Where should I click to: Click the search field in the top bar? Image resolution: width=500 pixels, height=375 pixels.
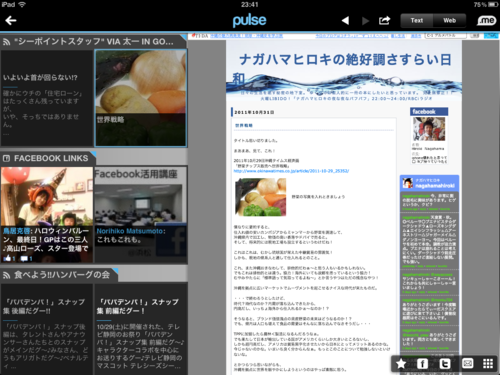point(446,35)
